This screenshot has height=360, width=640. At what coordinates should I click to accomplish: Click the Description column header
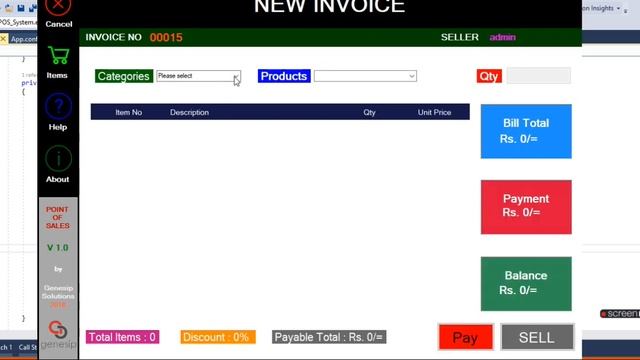pyautogui.click(x=189, y=112)
